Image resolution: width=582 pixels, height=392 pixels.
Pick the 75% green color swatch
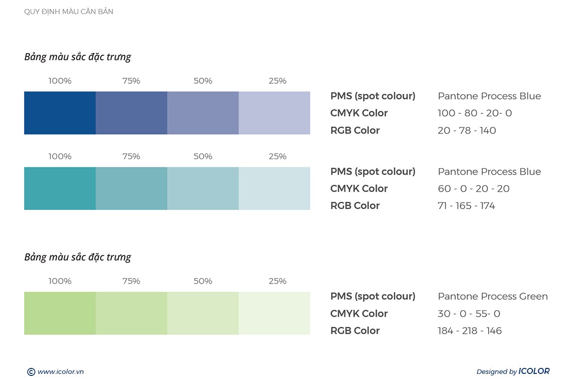131,313
